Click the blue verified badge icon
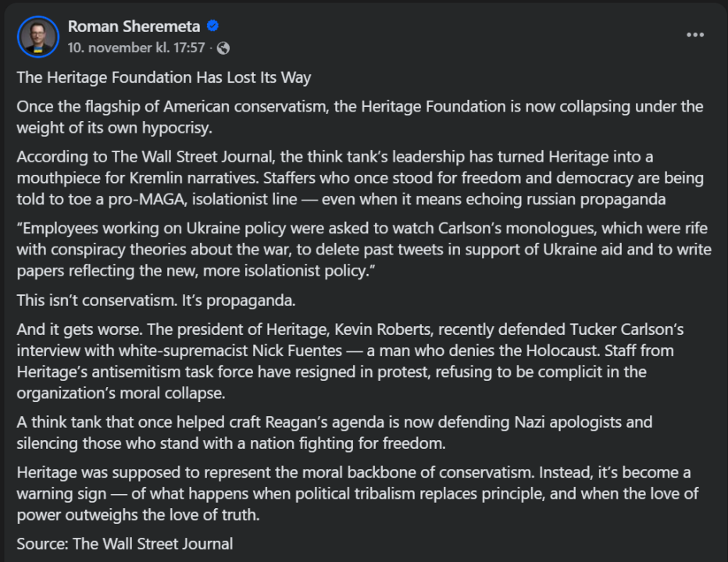Screen dimensions: 728x562 pos(212,26)
